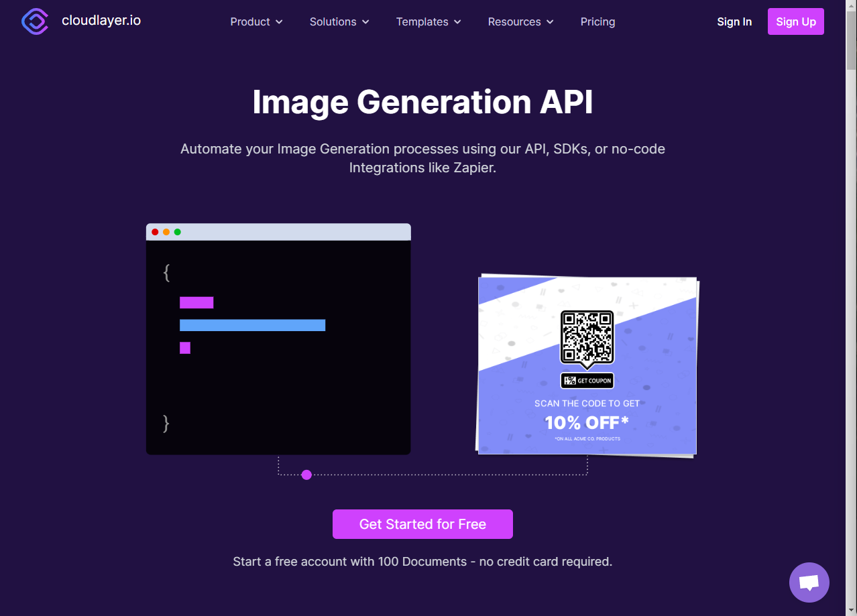Click the QR code on the coupon card
The height and width of the screenshot is (616, 857).
point(587,337)
